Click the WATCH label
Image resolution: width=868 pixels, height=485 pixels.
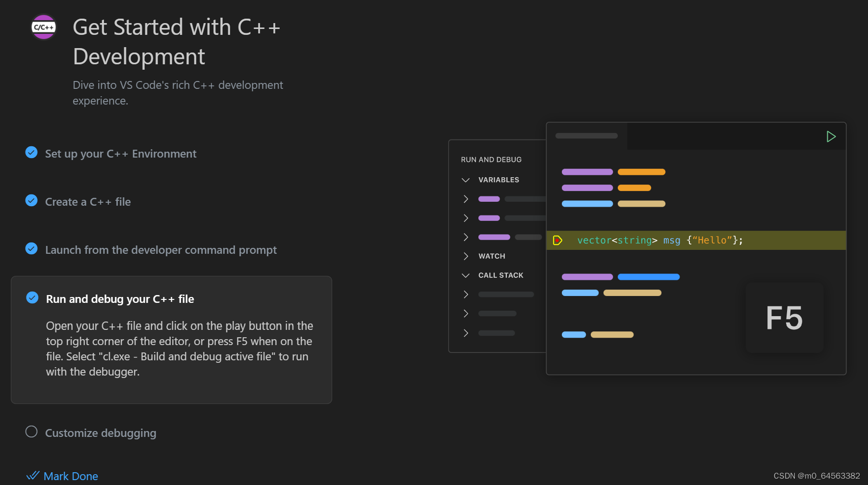click(x=492, y=256)
